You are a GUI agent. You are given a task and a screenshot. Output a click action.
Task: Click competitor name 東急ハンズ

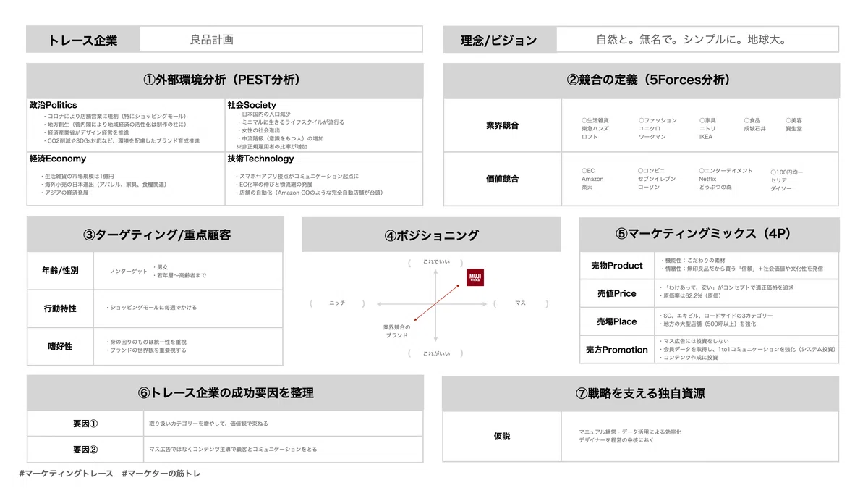(595, 128)
